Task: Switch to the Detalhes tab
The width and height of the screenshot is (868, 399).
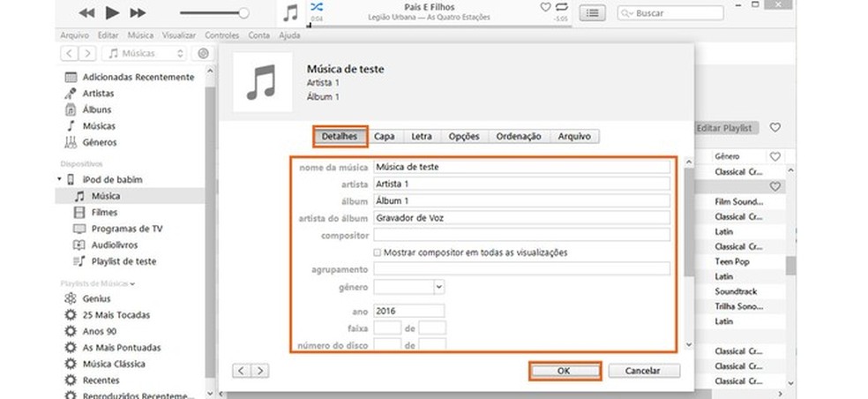Action: 340,136
